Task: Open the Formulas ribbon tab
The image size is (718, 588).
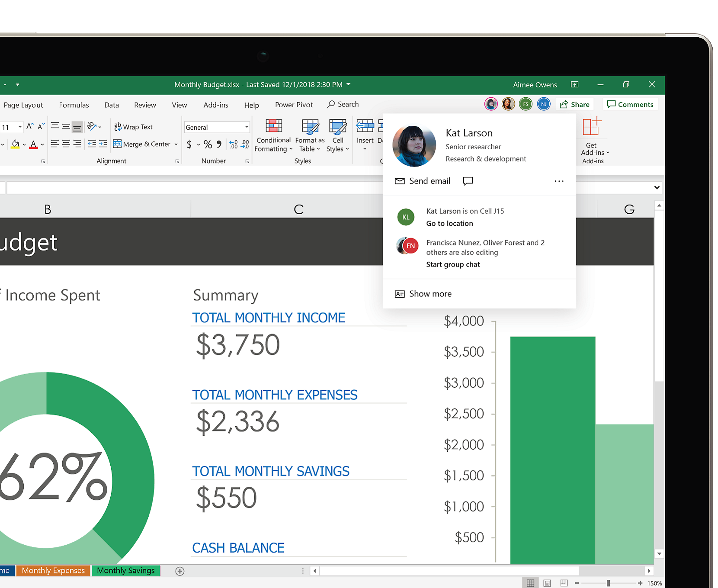Action: coord(74,105)
